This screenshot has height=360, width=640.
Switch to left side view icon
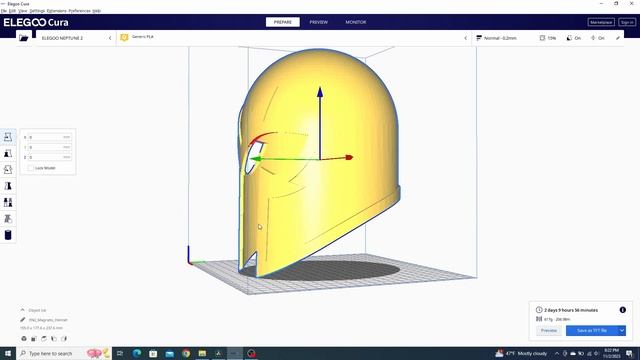(x=54, y=339)
